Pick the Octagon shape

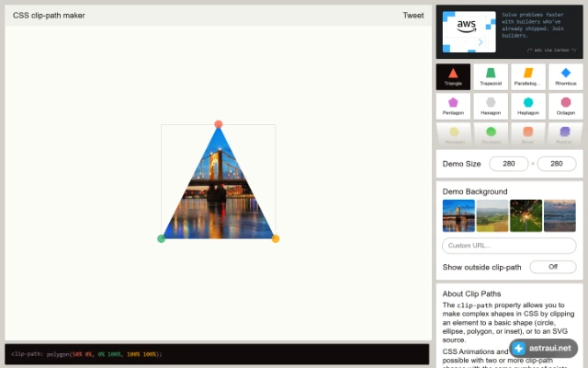coord(566,107)
